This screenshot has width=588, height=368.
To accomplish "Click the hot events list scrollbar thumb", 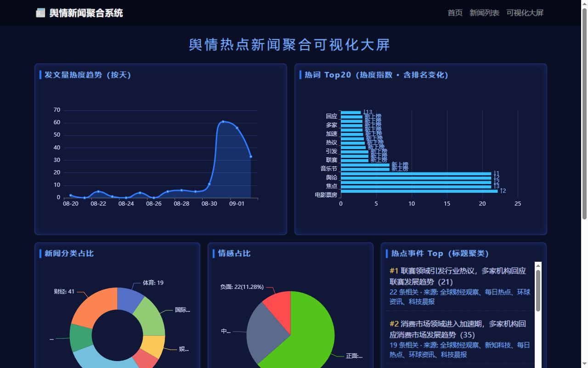I will pos(538,291).
